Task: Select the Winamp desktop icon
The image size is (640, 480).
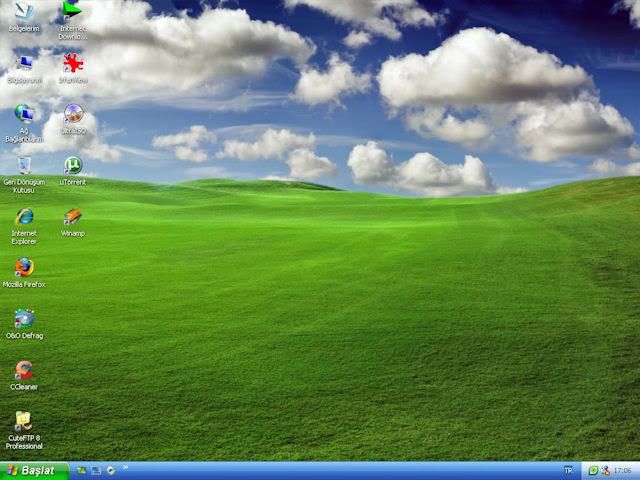Action: 73,217
